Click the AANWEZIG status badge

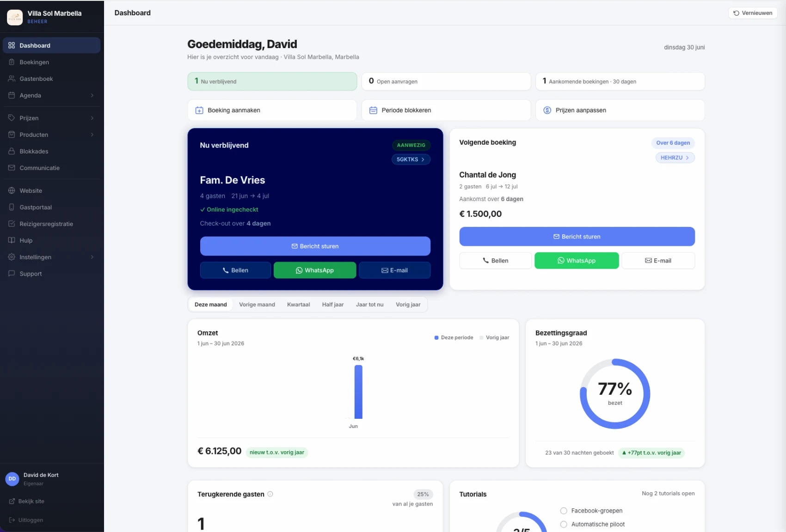pyautogui.click(x=411, y=145)
